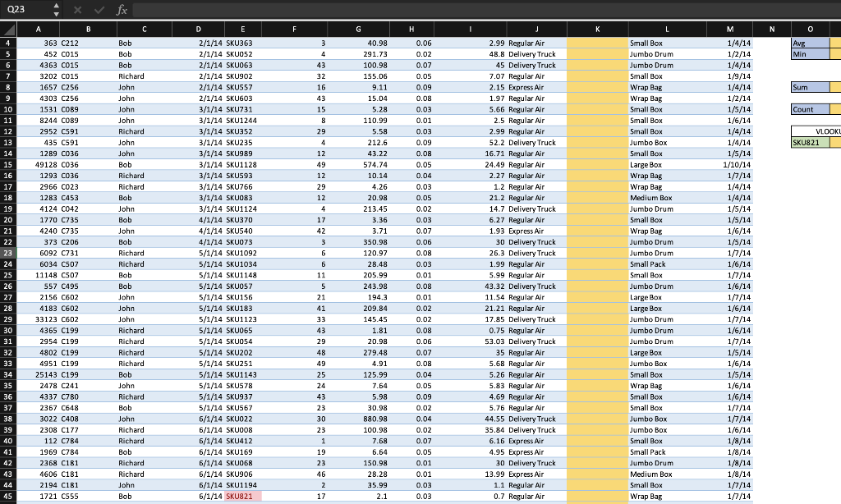Click cell containing 574.74
841x504 pixels.
(358, 165)
